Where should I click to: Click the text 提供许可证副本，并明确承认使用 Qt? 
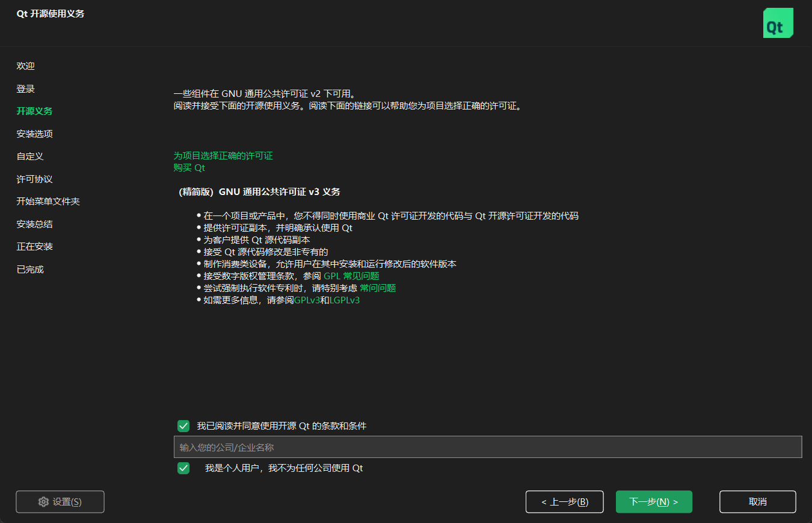[278, 228]
